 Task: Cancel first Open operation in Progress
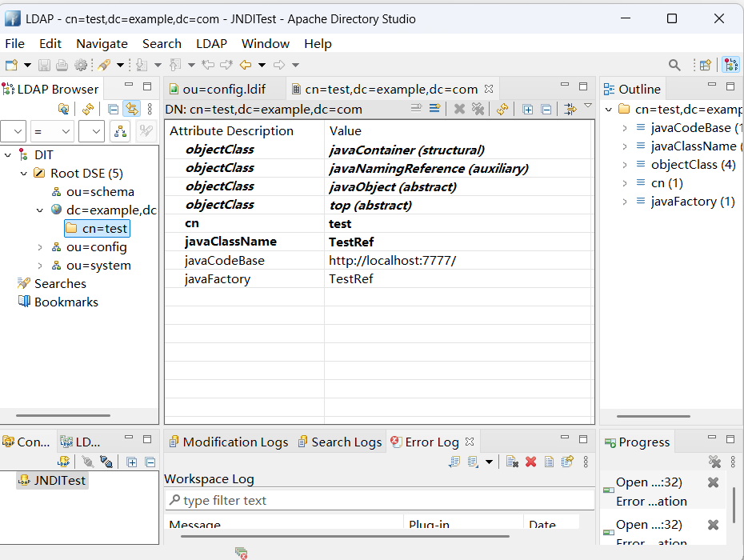[713, 482]
